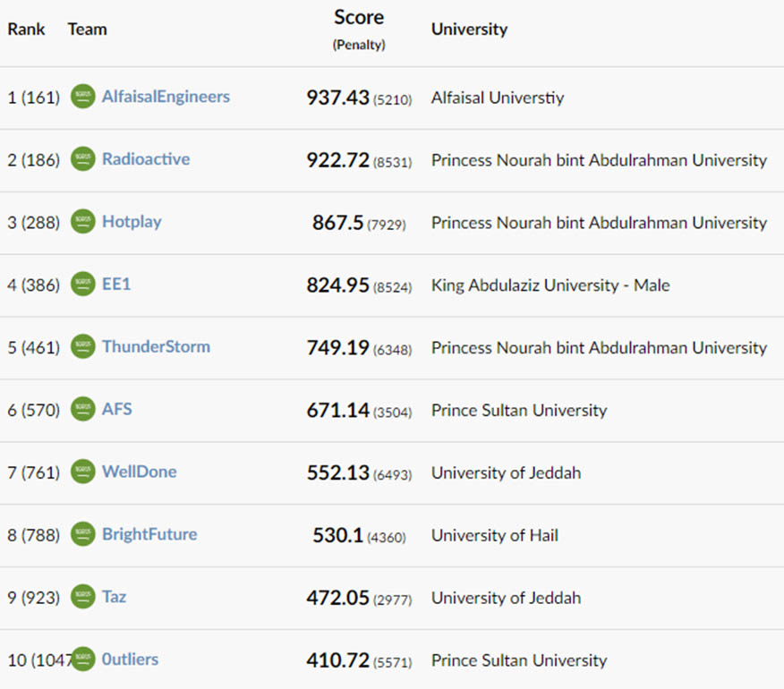Image resolution: width=784 pixels, height=689 pixels.
Task: Follow the Hotplay team link
Action: (x=132, y=222)
